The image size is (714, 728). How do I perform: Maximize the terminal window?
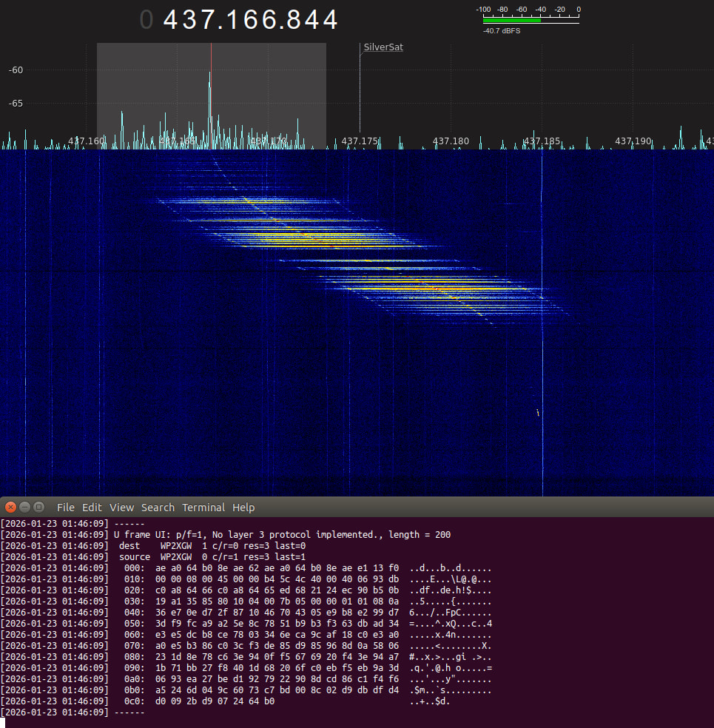(x=38, y=507)
